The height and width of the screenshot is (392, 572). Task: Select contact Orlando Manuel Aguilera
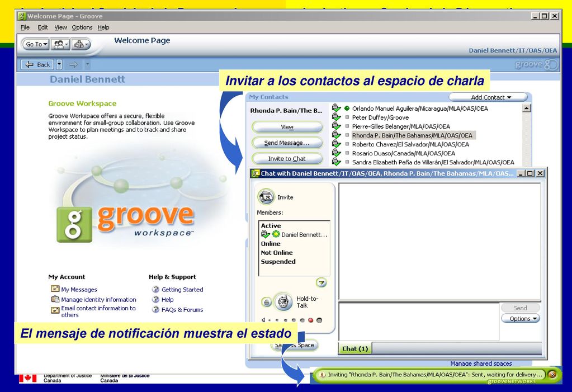pyautogui.click(x=420, y=108)
